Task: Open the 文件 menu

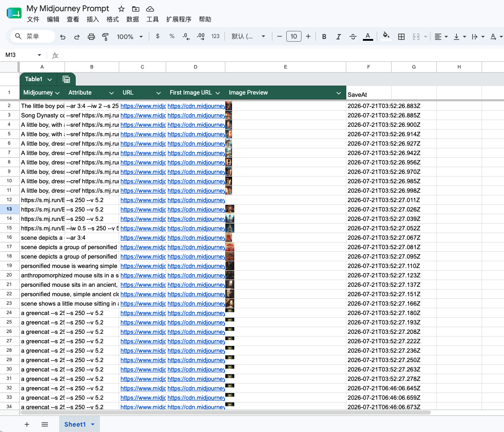Action: tap(33, 19)
